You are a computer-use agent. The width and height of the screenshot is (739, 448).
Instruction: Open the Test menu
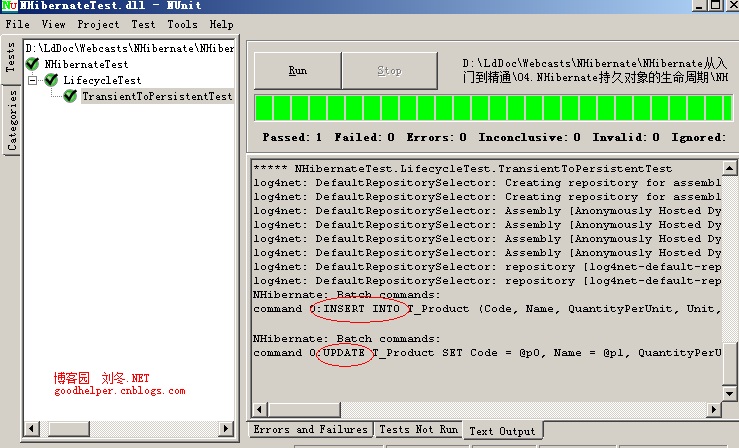tap(143, 24)
